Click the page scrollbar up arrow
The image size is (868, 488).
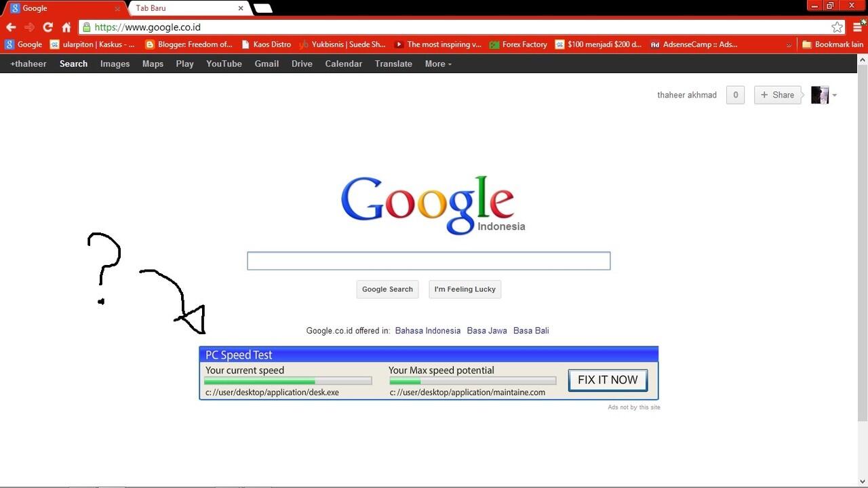[863, 60]
